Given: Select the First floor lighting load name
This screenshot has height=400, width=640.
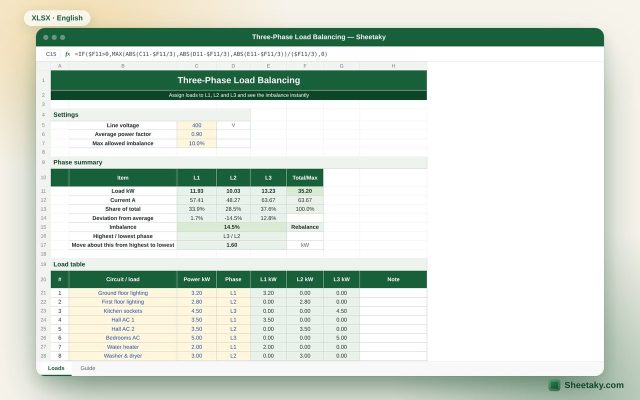Looking at the screenshot, I should (x=123, y=302).
